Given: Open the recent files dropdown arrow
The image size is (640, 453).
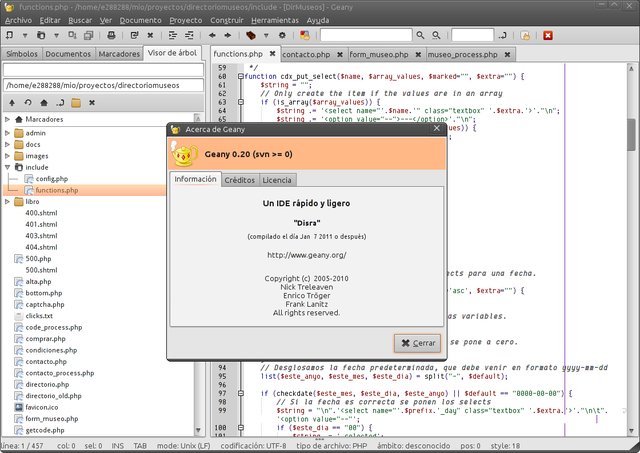Looking at the screenshot, I should [56, 36].
